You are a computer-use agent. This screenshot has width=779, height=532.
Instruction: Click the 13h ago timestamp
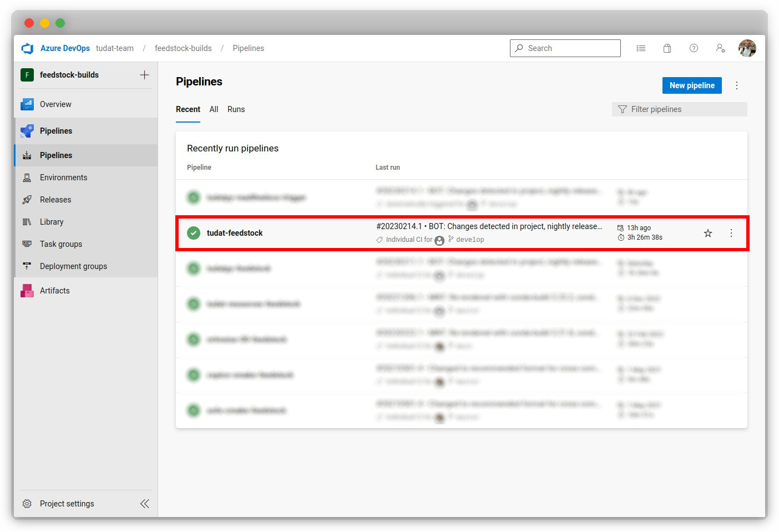coord(639,228)
